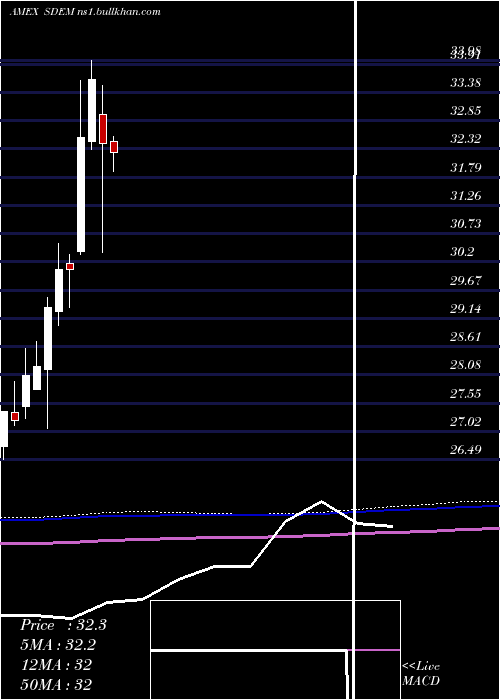This screenshot has height=700, width=500.
Task: Click the 28.61 price level label
Action: tap(466, 337)
